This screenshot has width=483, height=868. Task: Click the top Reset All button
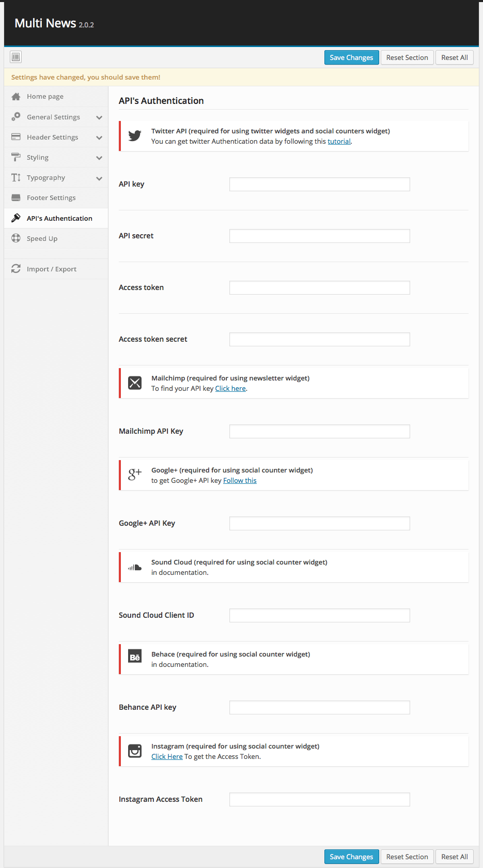(455, 57)
